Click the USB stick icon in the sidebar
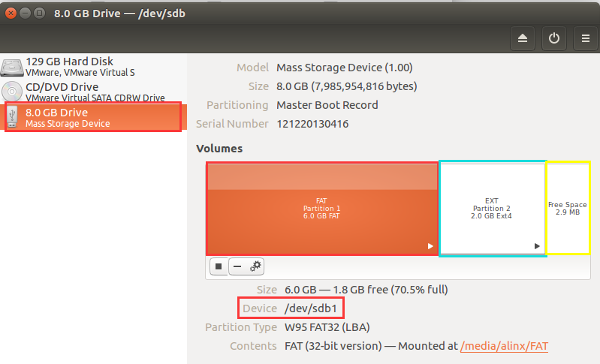Image resolution: width=600 pixels, height=364 pixels. [x=12, y=117]
